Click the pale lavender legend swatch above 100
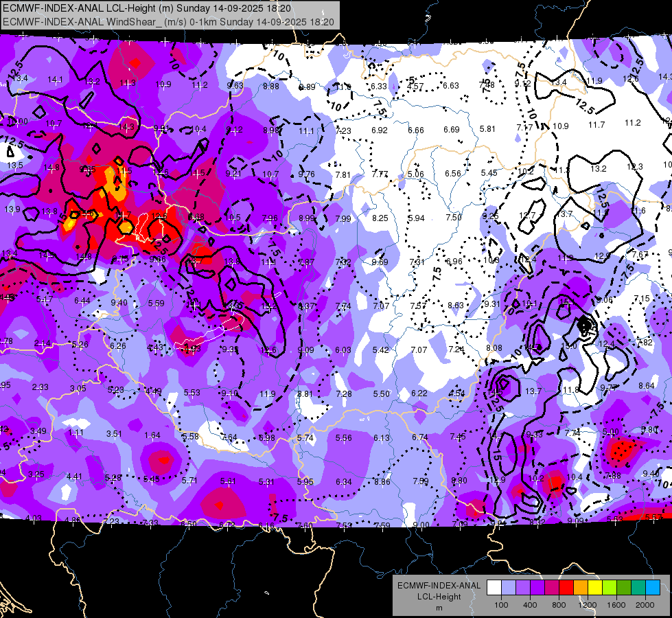Screen dimensions: 672x618 tap(508, 588)
